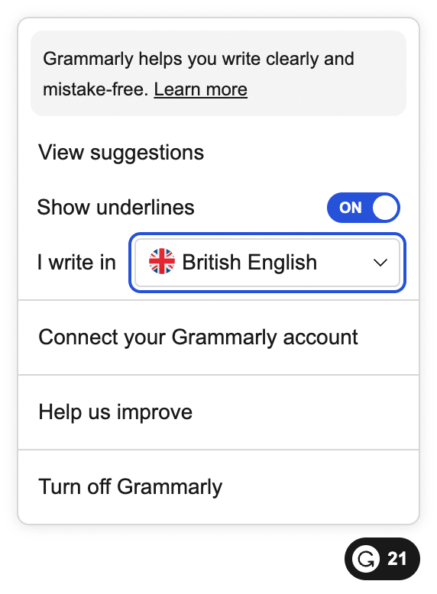Click the ON label inside the switch
Screen dimensions: 437x594
pyautogui.click(x=350, y=208)
